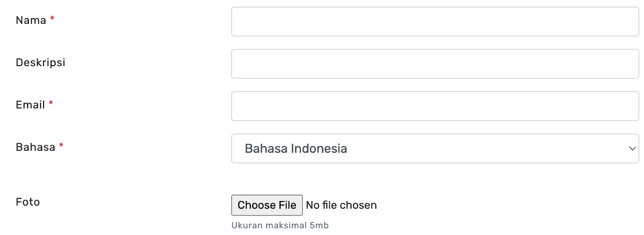This screenshot has width=644, height=235.
Task: Open the Bahasa language dropdown
Action: tap(435, 149)
